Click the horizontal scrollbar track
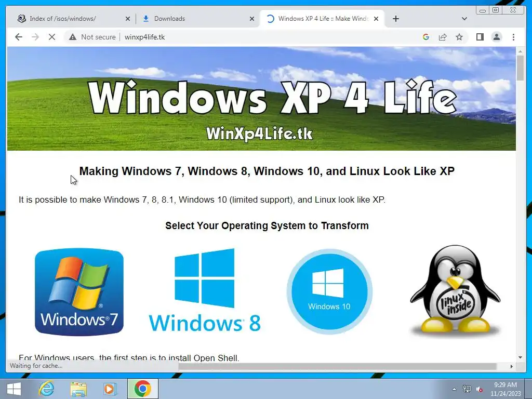The height and width of the screenshot is (399, 532). (338, 366)
